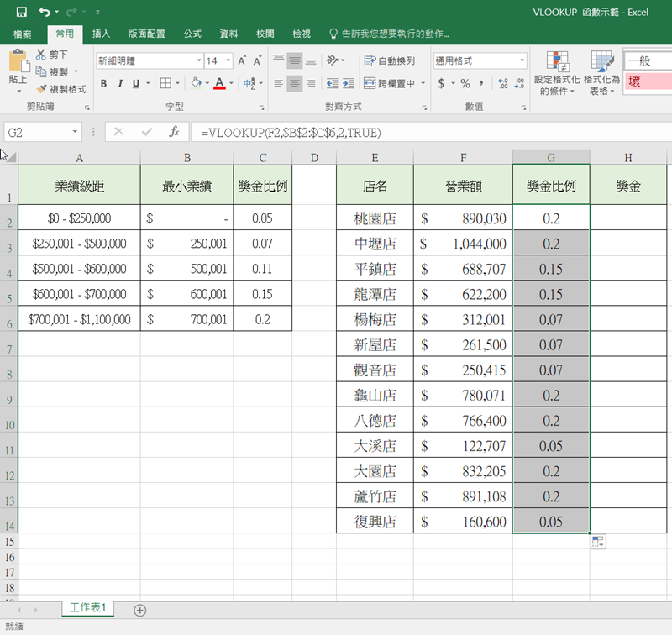Screen dimensions: 672x635
Task: Add a new sheet with plus button
Action: 140,610
